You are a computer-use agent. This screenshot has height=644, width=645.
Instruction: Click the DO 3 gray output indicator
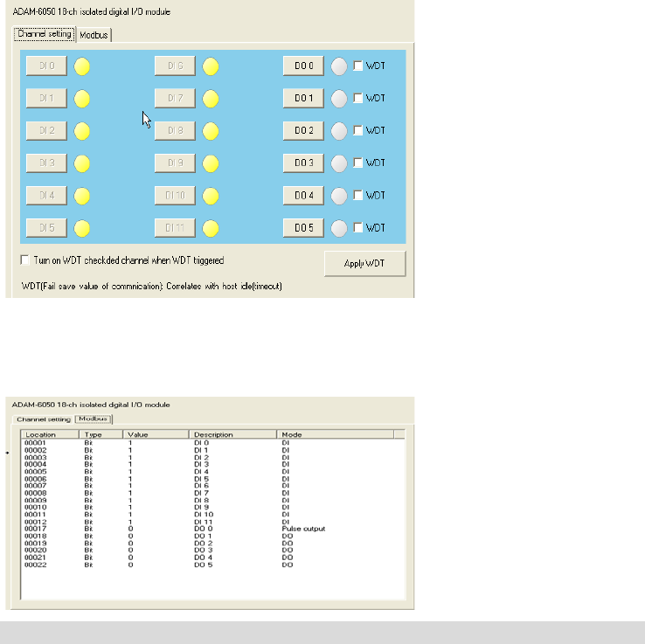[339, 163]
